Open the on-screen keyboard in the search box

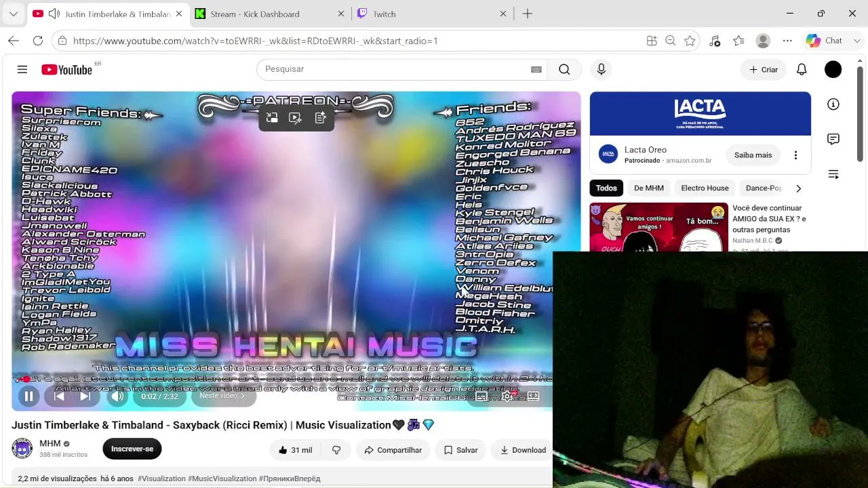[x=536, y=69]
